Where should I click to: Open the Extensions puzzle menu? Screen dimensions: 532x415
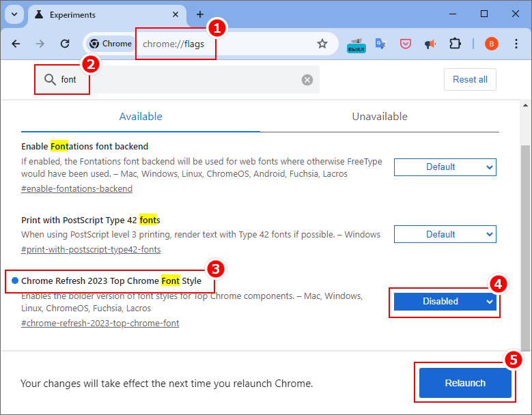point(455,44)
